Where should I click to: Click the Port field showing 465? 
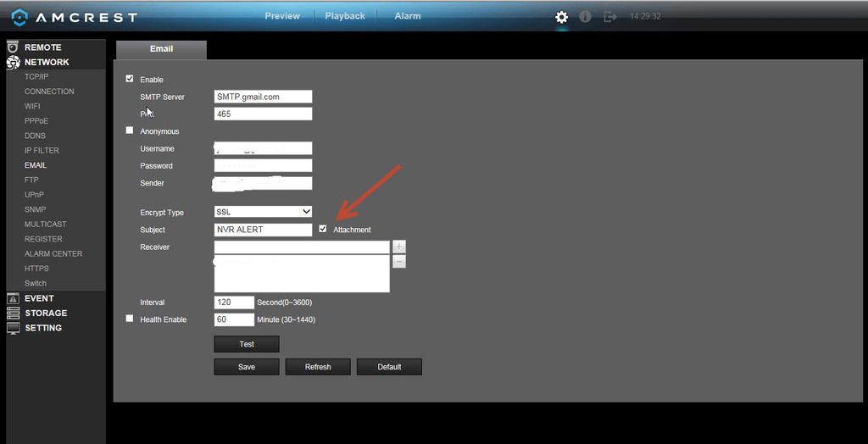click(x=263, y=114)
